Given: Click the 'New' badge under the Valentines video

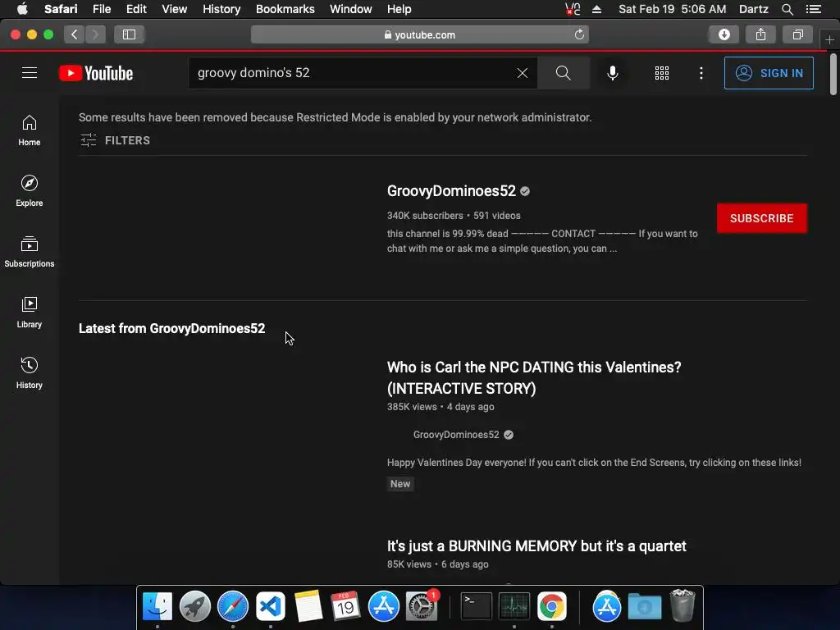Looking at the screenshot, I should 400,484.
